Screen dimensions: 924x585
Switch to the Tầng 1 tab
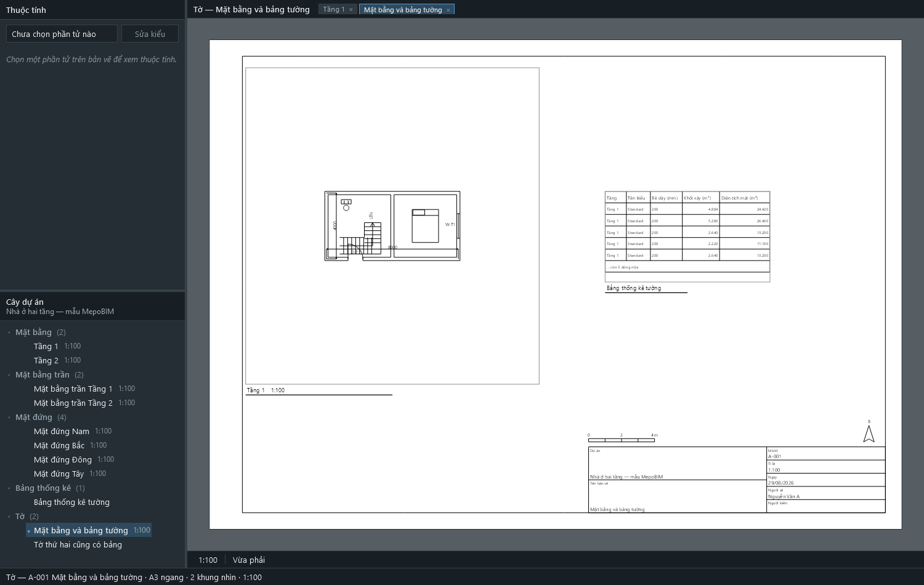tap(334, 9)
